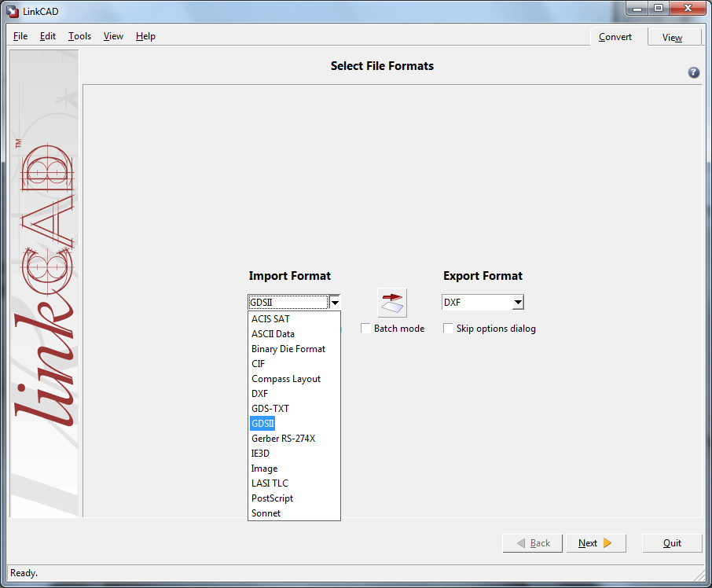The height and width of the screenshot is (588, 712).
Task: Click the convert arrow icon between formats
Action: click(392, 303)
